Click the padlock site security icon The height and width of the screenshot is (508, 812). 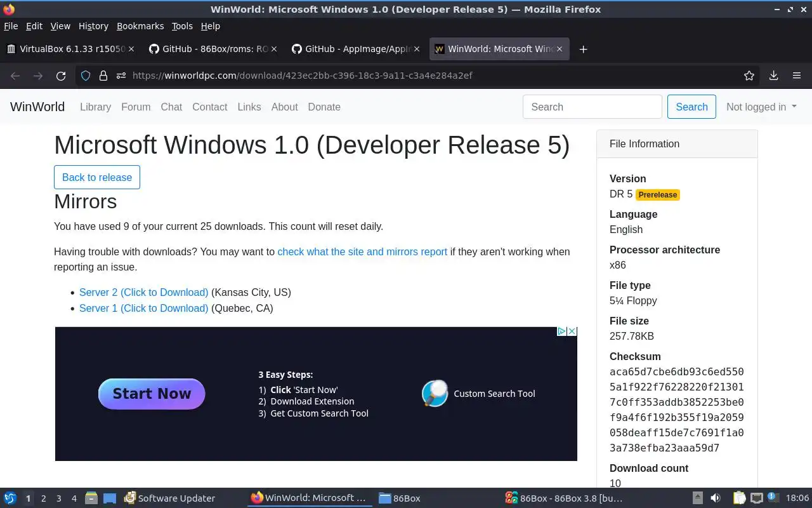[x=103, y=76]
